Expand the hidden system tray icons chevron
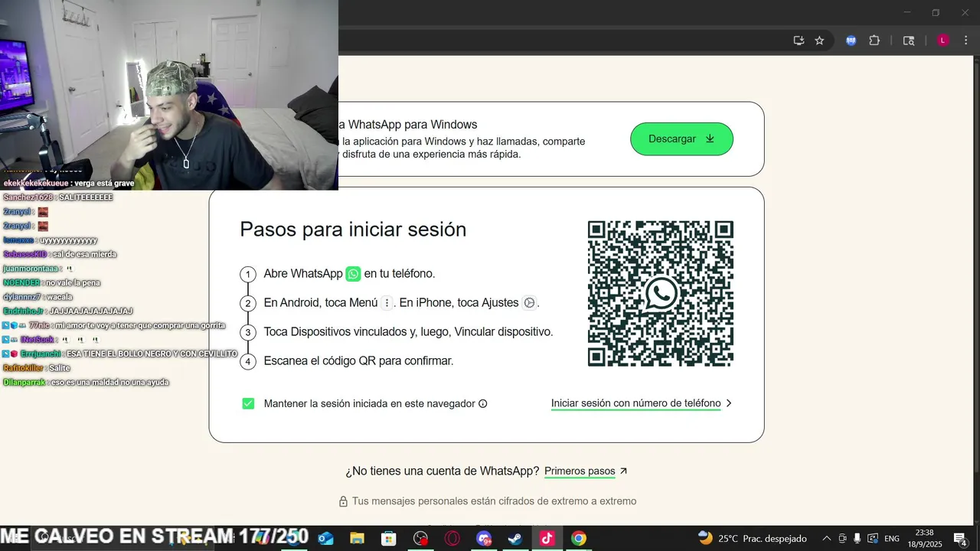Viewport: 980px width, 551px height. click(826, 539)
